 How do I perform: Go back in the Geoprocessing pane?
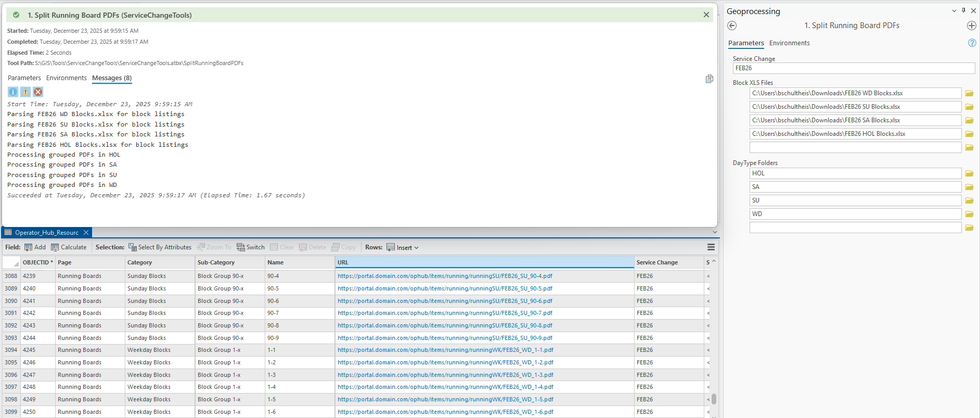coord(732,26)
